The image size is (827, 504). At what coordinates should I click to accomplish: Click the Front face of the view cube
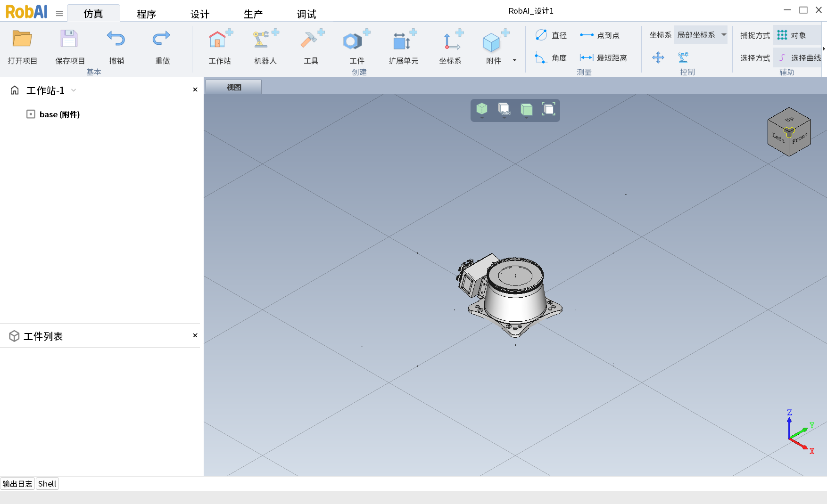[800, 138]
